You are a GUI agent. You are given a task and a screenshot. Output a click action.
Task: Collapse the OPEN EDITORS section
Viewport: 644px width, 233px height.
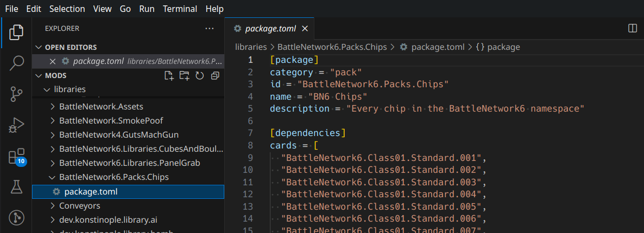point(39,47)
